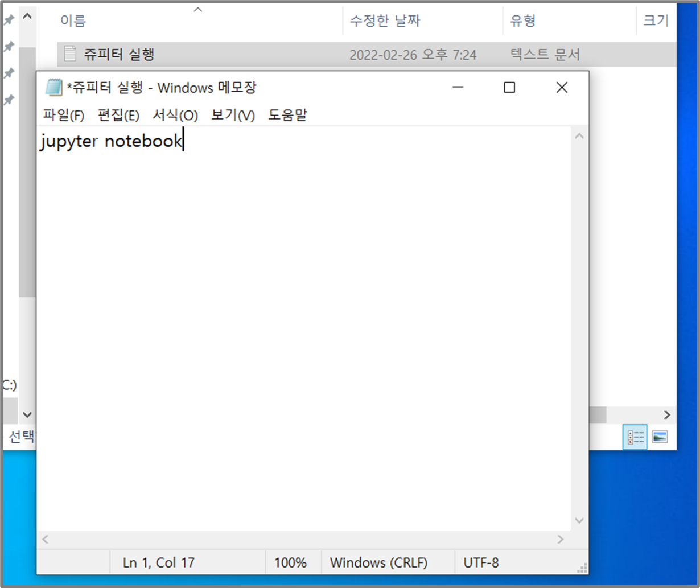
Task: Click the first pin icon in Explorer sidebar
Action: (x=9, y=20)
